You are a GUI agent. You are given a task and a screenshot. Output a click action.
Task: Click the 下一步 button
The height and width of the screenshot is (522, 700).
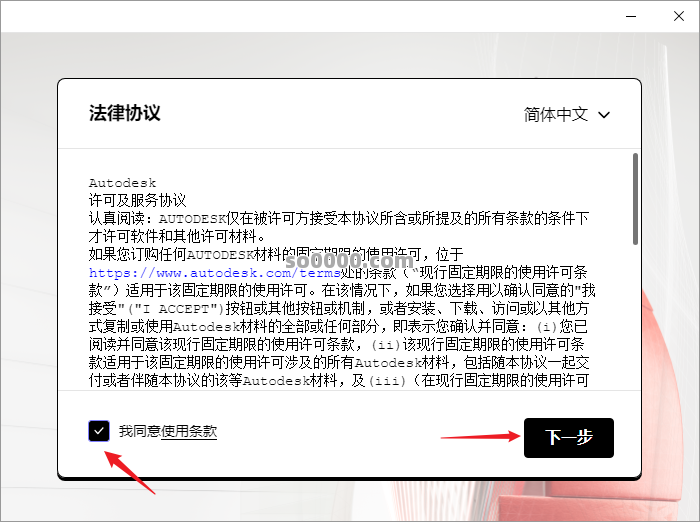[x=569, y=438]
